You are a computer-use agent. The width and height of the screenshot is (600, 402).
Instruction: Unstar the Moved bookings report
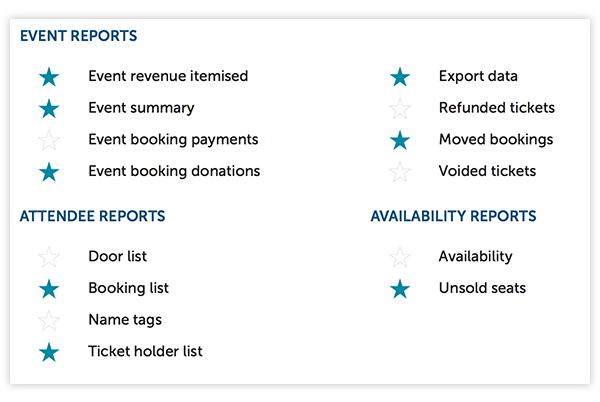(x=400, y=140)
